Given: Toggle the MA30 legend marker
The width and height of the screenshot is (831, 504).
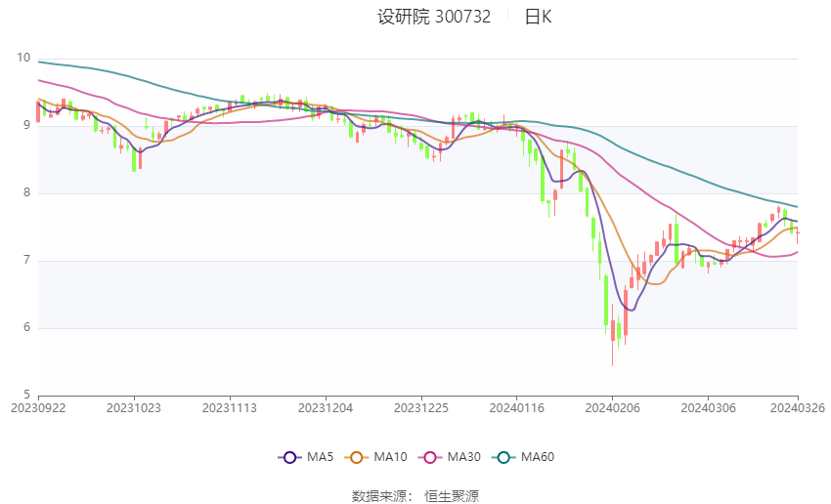Looking at the screenshot, I should (x=430, y=457).
